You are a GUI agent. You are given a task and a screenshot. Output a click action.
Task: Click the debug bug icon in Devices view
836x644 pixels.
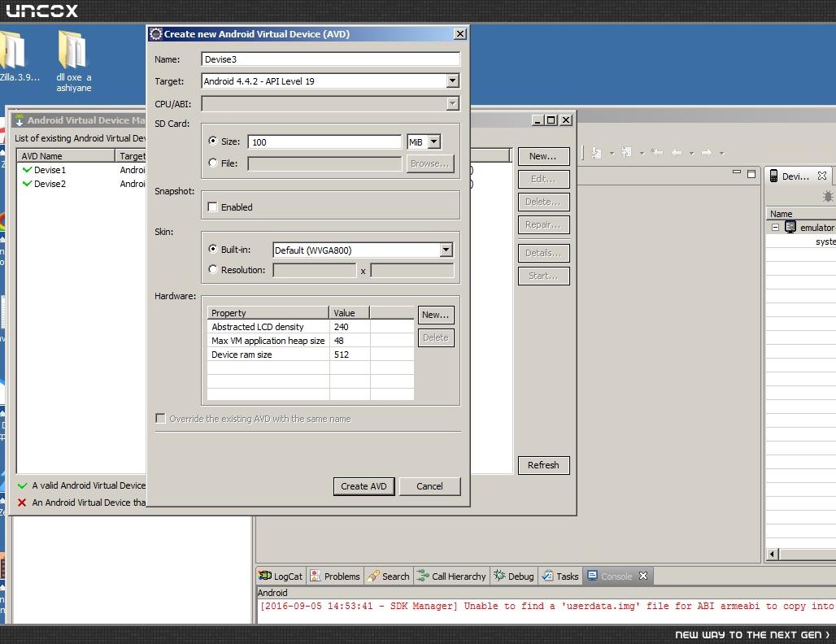tap(828, 196)
